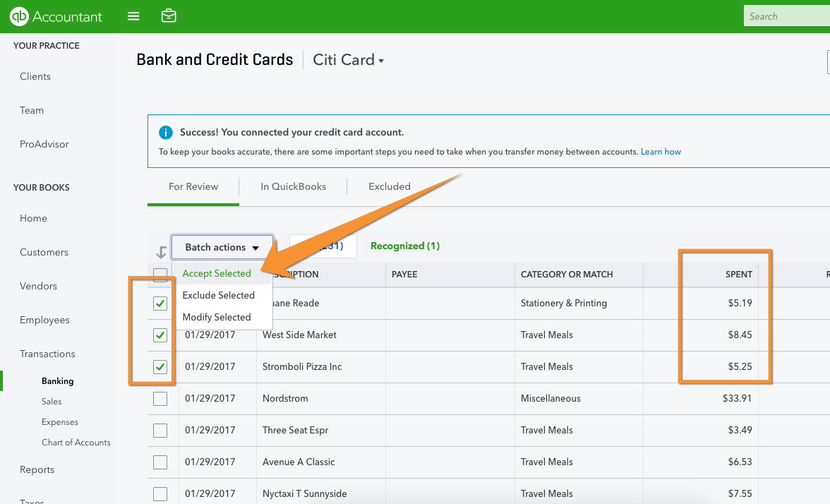This screenshot has height=504, width=830.
Task: Sort by the PAYEE column header
Action: tap(404, 274)
